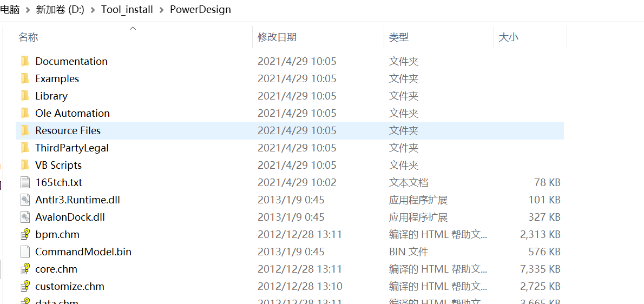Click the Resource Files name text
The width and height of the screenshot is (644, 304).
(x=68, y=130)
